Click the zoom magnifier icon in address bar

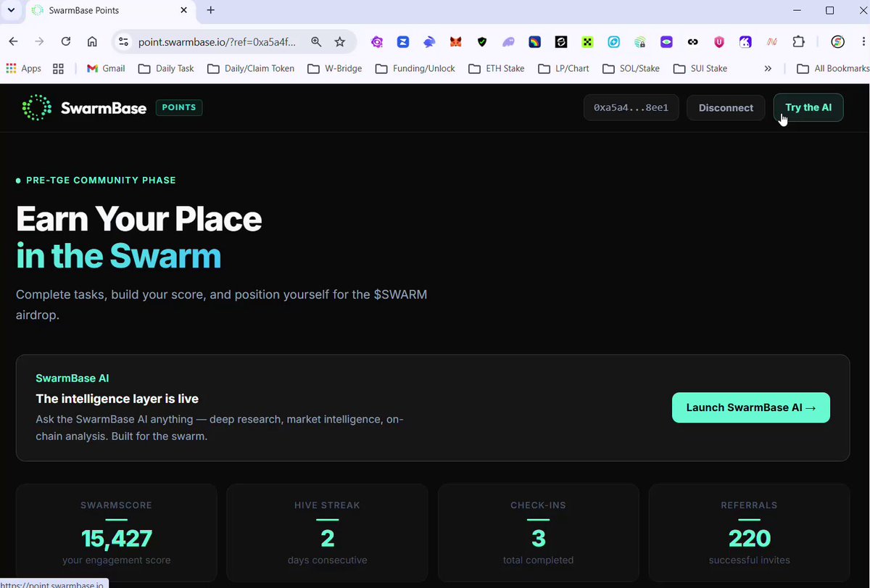click(x=316, y=42)
